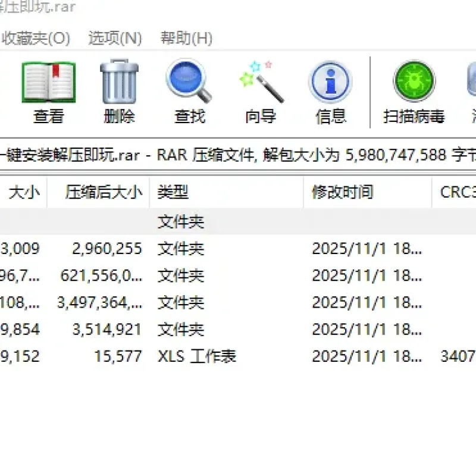Select the row with compressed size 2,960,255
Image resolution: width=476 pixels, height=476 pixels.
238,249
